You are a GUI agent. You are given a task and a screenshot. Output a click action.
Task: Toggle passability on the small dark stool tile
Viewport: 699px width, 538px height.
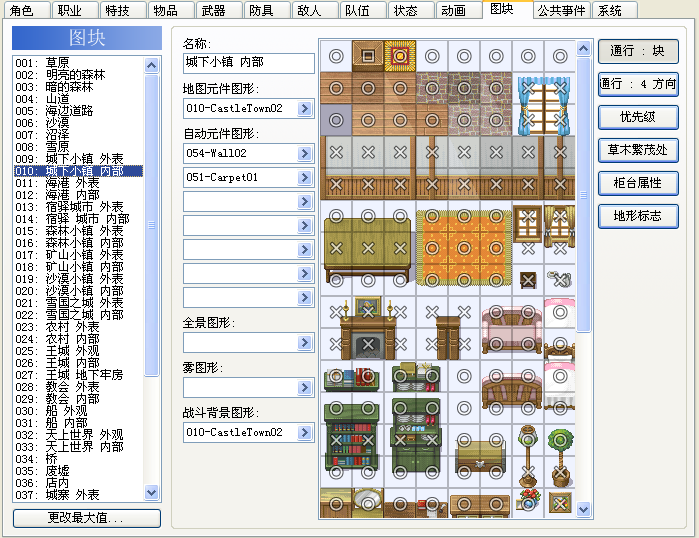(x=528, y=280)
